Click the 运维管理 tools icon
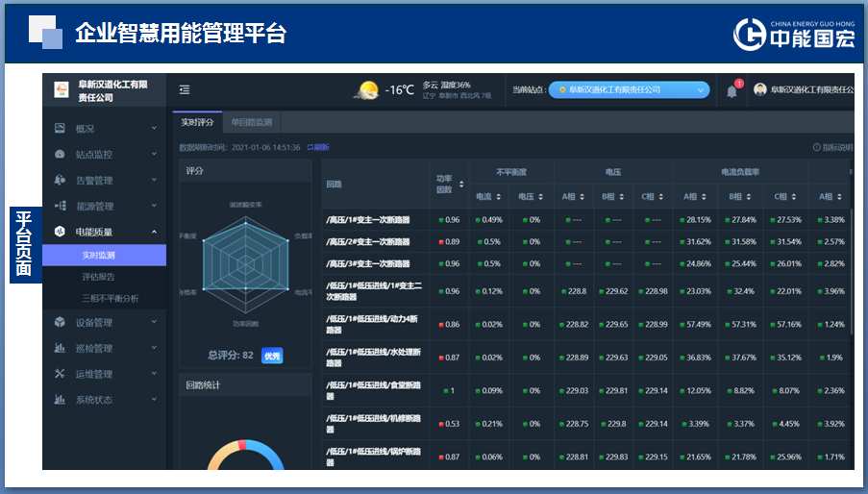 (60, 374)
